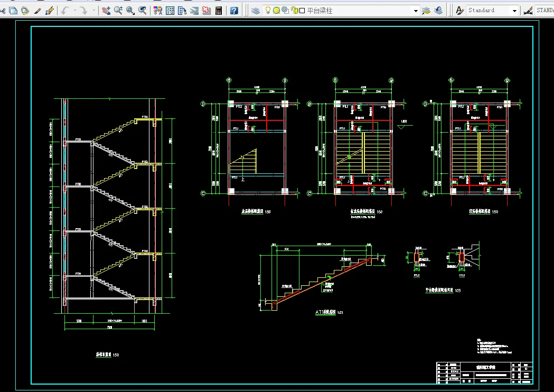The image size is (554, 392).
Task: Open the Tool Palettes window icon
Action: [182, 11]
